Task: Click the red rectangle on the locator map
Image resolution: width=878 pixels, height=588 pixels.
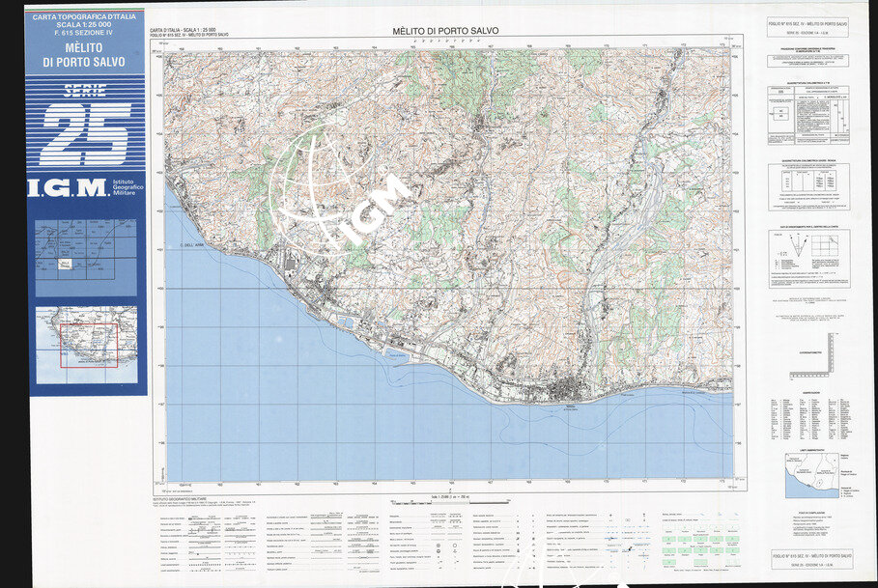Action: pyautogui.click(x=88, y=345)
